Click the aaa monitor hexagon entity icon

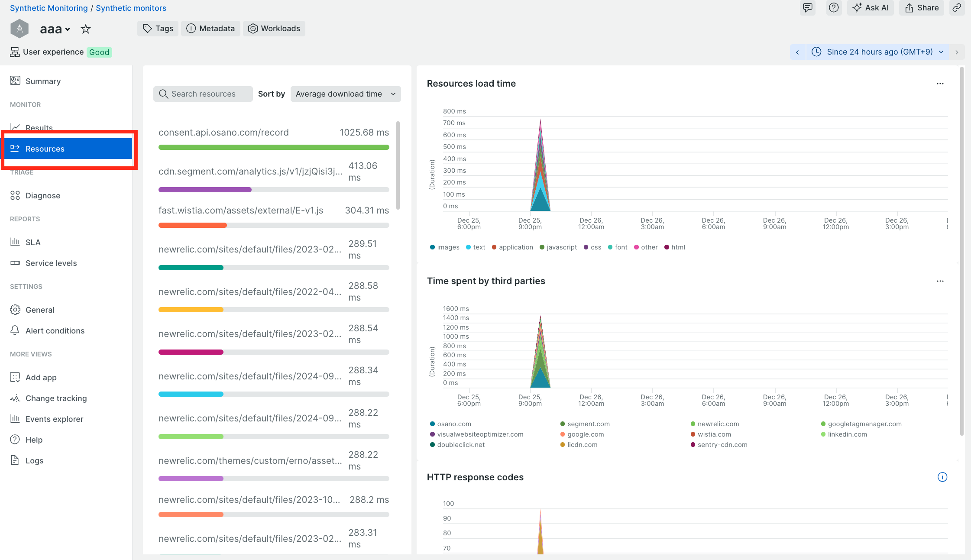[19, 29]
